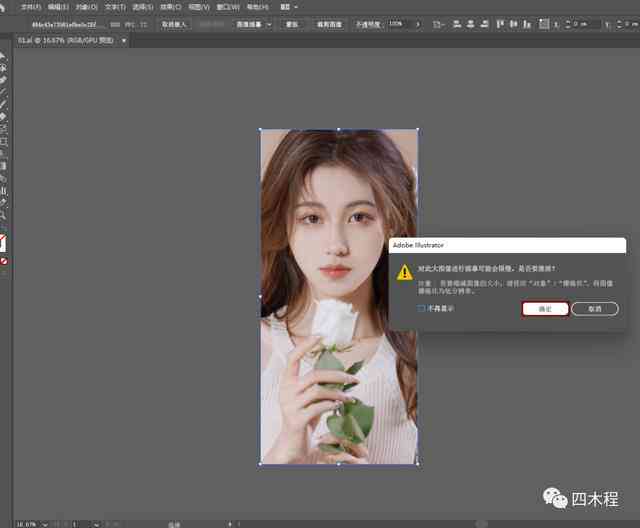This screenshot has height=528, width=640.
Task: Click the fill and stroke color swatch
Action: [x=2, y=243]
